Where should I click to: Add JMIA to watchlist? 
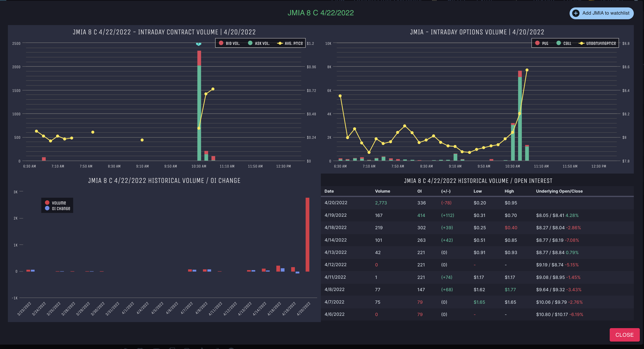[605, 13]
